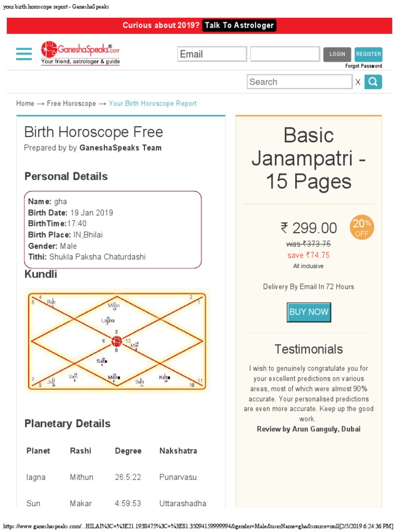Clear search with the X icon

pos(357,82)
